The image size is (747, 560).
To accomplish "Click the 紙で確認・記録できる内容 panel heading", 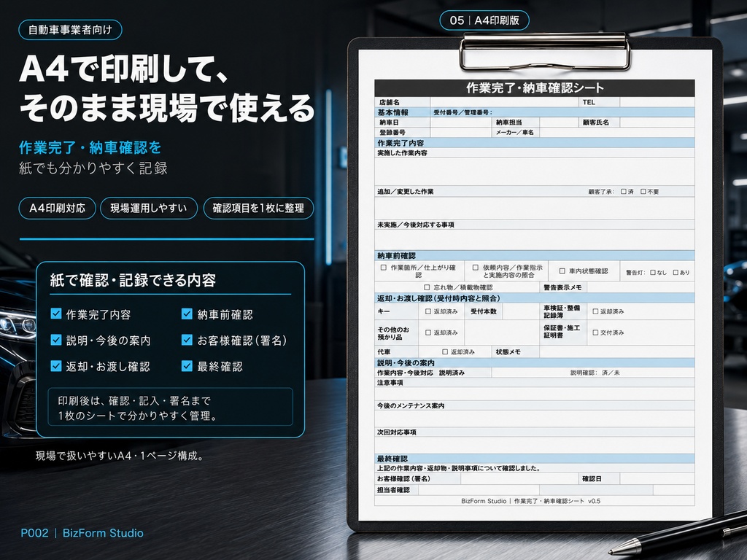I will (133, 280).
